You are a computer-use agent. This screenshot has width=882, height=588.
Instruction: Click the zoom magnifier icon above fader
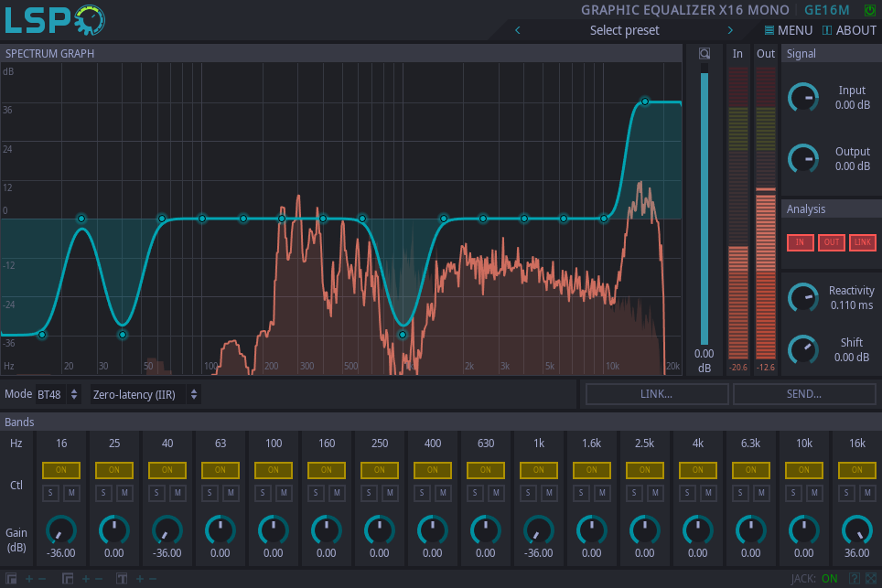pyautogui.click(x=704, y=54)
